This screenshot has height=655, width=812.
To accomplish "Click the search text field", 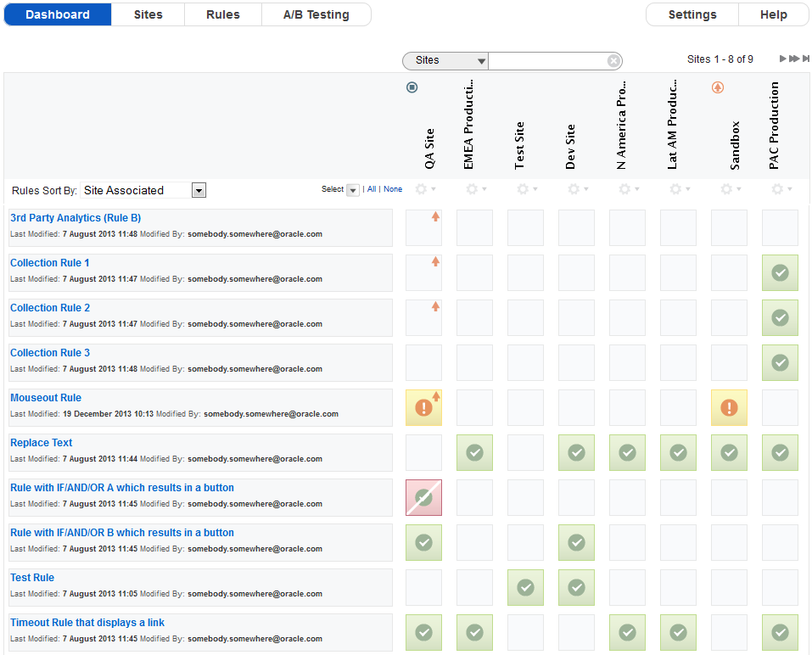I will [547, 60].
